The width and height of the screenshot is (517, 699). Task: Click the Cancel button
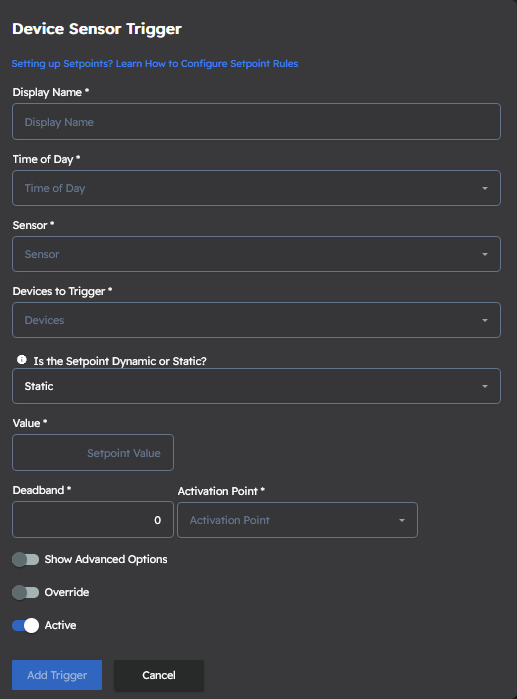click(x=159, y=675)
